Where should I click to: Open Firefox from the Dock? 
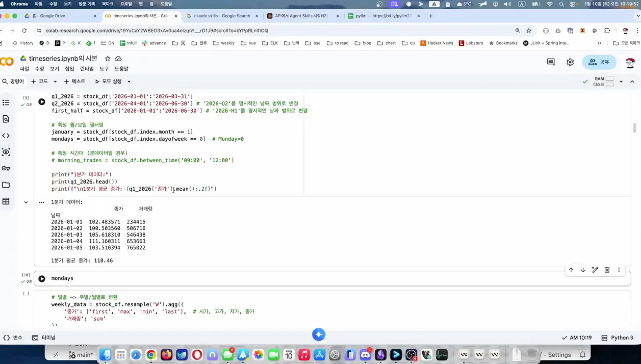167,355
